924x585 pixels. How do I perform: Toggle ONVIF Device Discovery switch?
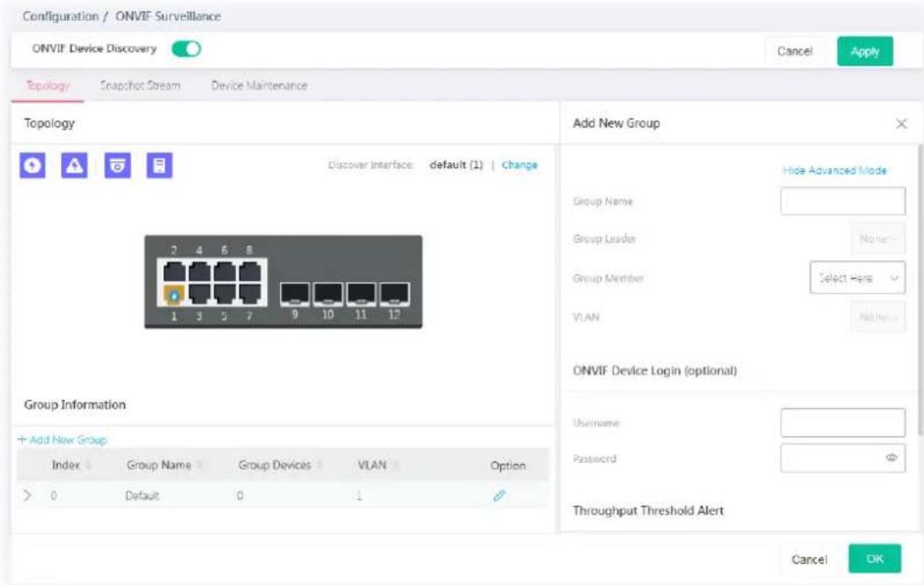click(x=186, y=49)
